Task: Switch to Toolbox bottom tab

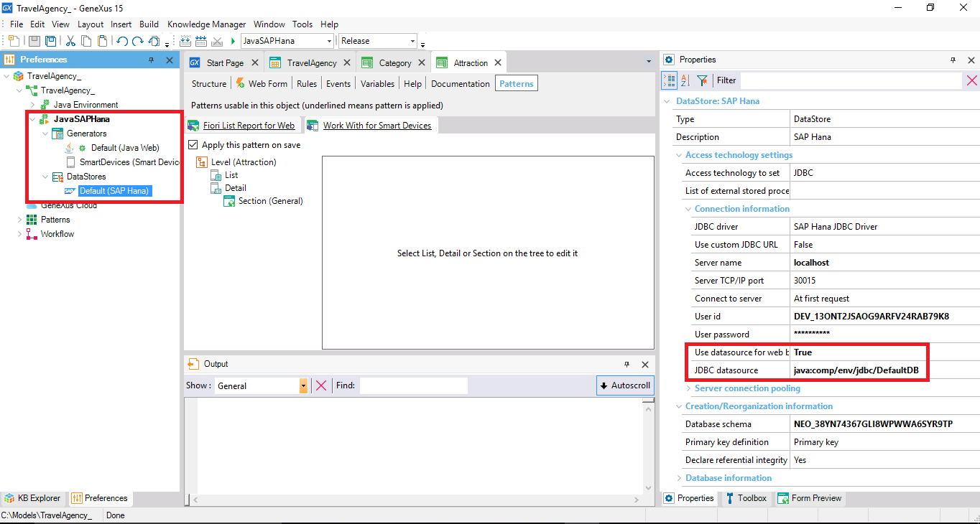Action: 745,498
